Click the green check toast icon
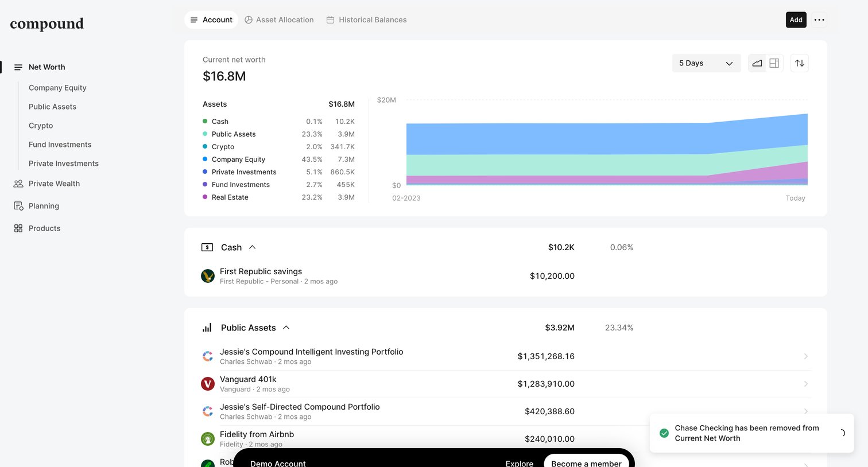Viewport: 868px width, 467px height. pyautogui.click(x=664, y=433)
